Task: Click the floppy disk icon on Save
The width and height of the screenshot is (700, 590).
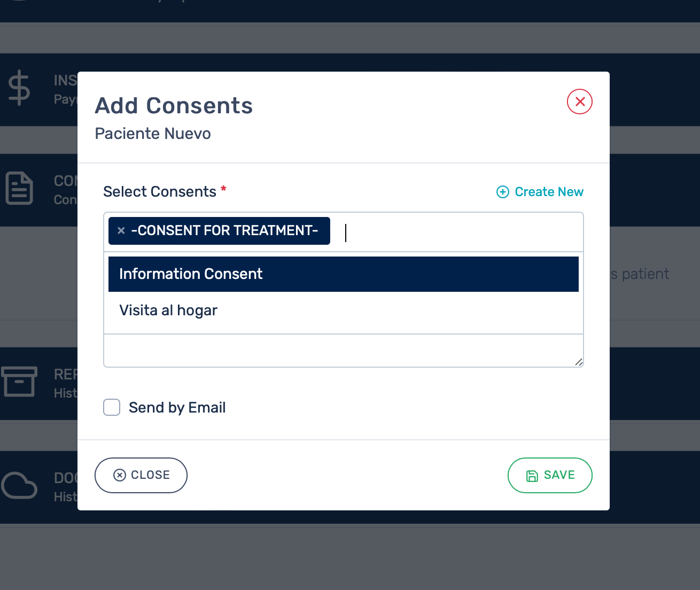Action: (x=532, y=476)
